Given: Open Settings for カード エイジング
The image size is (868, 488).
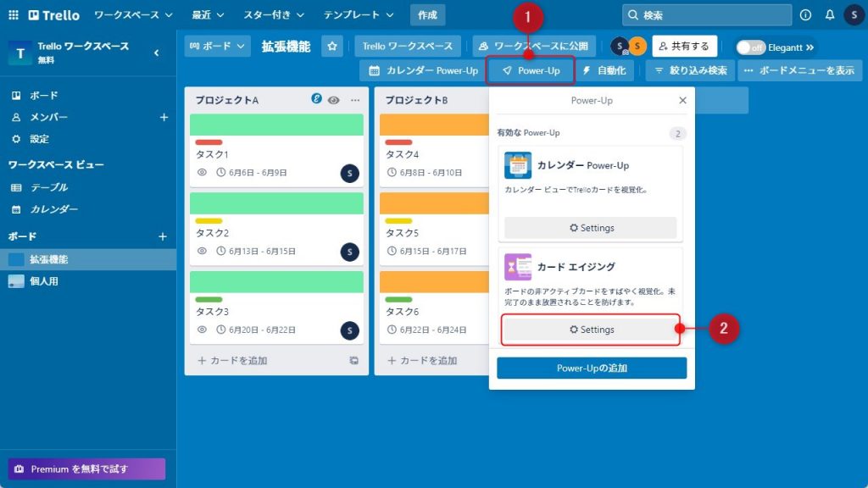Looking at the screenshot, I should pyautogui.click(x=591, y=330).
